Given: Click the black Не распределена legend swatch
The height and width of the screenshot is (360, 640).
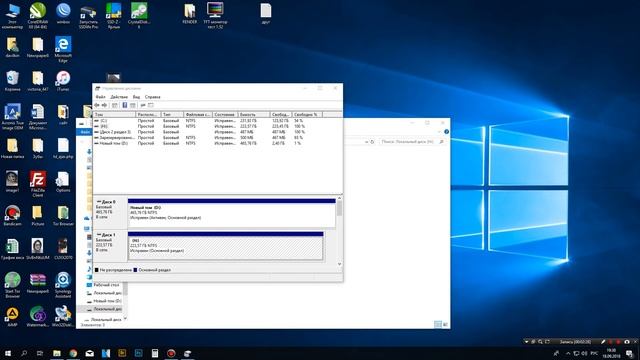Looking at the screenshot, I should click(97, 270).
